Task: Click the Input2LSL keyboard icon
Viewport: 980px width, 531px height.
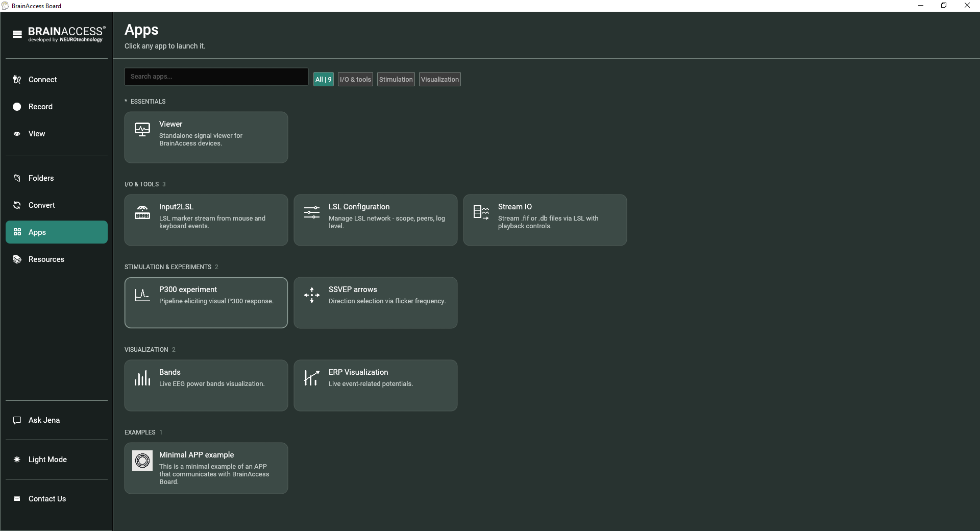Action: point(142,212)
